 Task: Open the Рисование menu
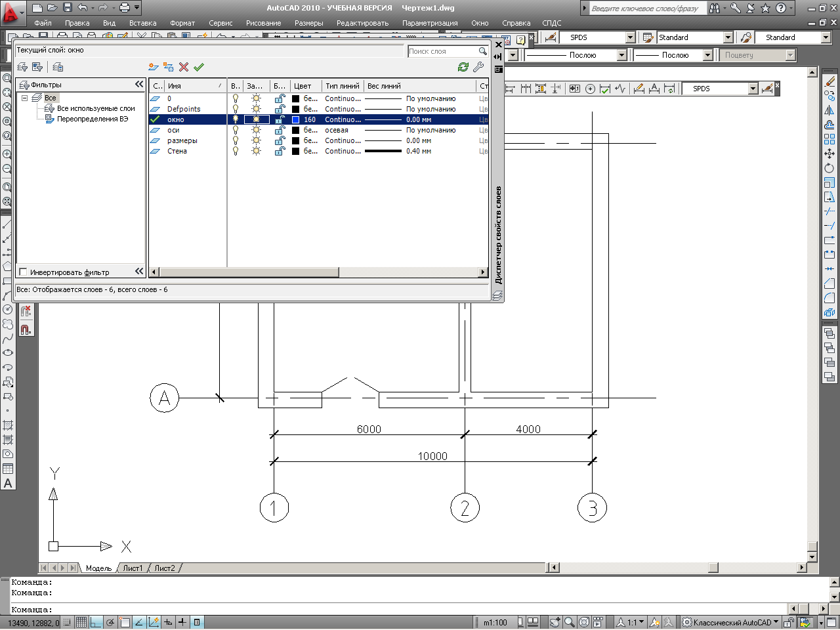coord(263,23)
